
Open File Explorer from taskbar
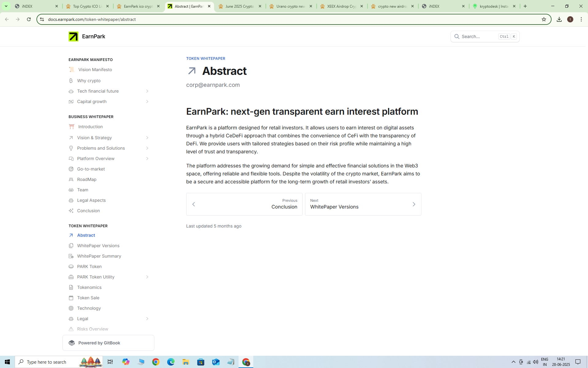[186, 362]
